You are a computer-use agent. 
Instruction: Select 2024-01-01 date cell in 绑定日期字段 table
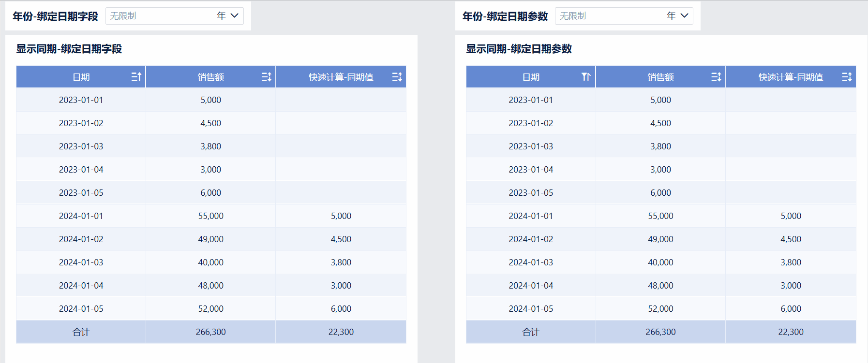pyautogui.click(x=81, y=216)
